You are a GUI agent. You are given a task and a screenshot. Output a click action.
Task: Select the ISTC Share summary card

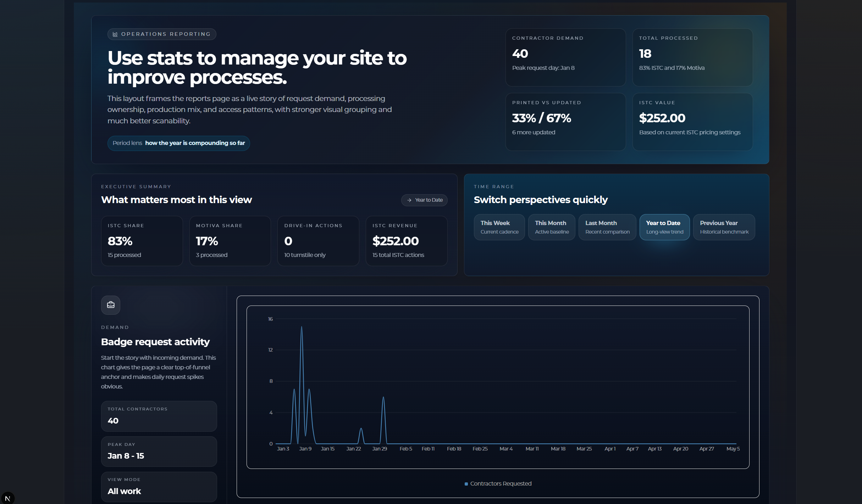pyautogui.click(x=142, y=241)
